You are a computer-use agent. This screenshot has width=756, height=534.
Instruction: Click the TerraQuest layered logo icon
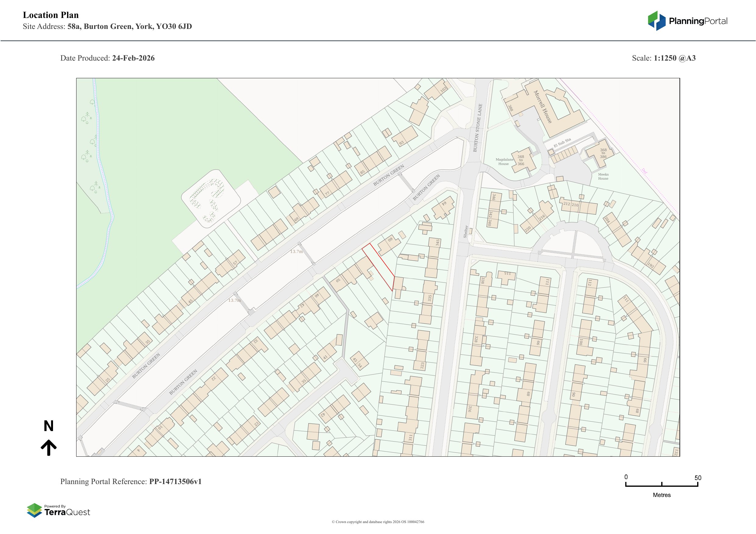(x=34, y=510)
